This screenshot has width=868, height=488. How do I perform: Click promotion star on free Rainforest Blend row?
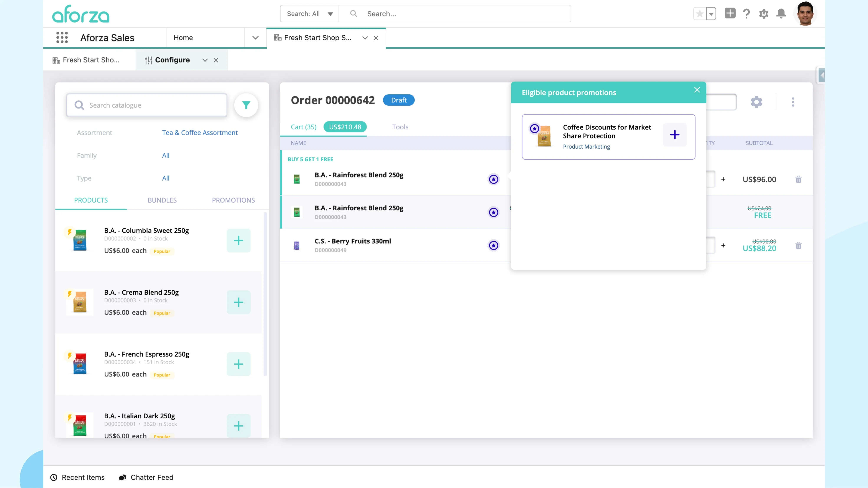(494, 212)
